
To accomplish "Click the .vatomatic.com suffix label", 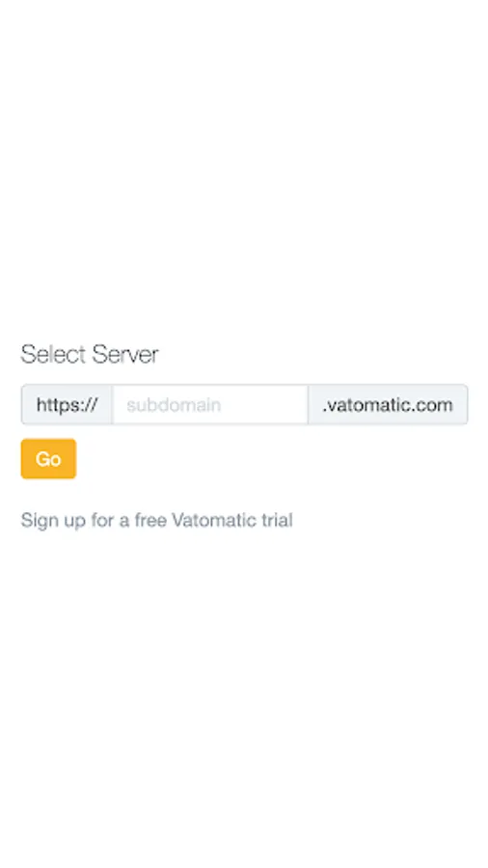I will pos(388,405).
